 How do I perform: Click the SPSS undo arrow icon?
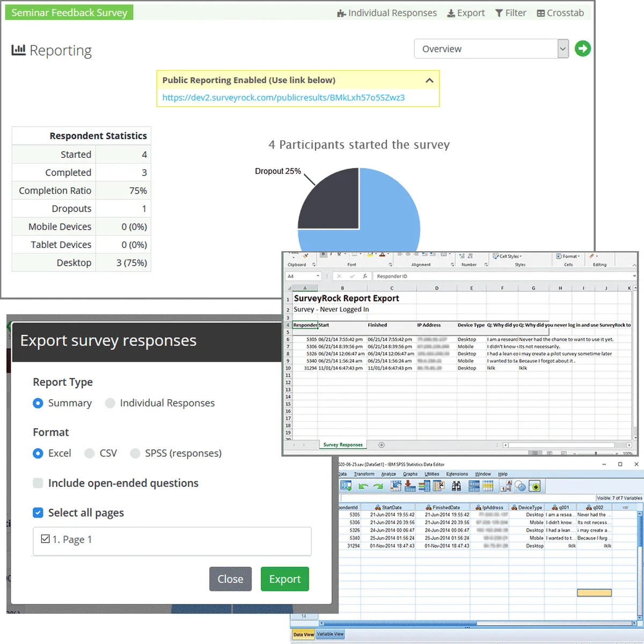363,486
